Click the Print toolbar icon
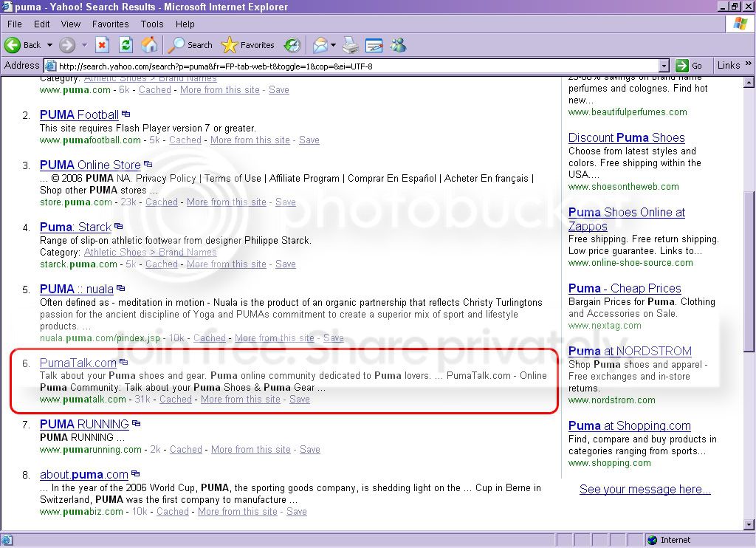The width and height of the screenshot is (756, 548). coord(351,45)
